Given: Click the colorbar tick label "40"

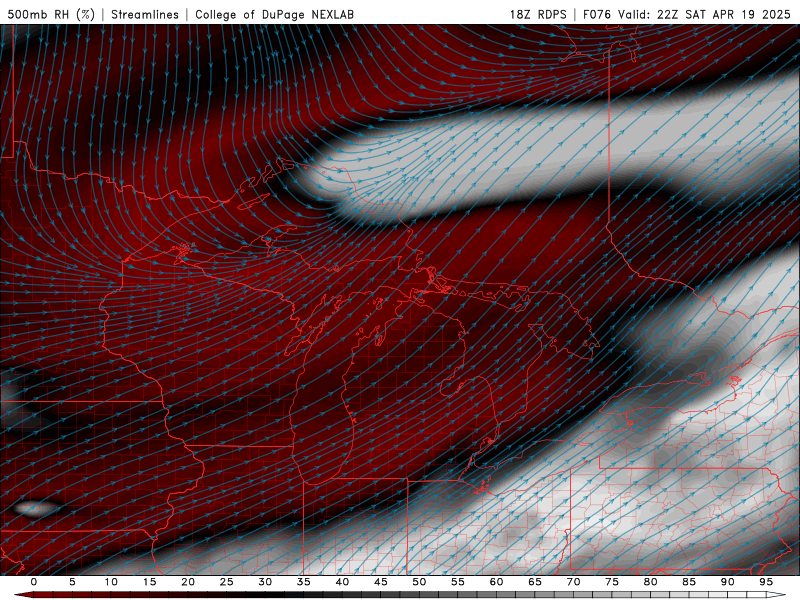Looking at the screenshot, I should (x=342, y=582).
